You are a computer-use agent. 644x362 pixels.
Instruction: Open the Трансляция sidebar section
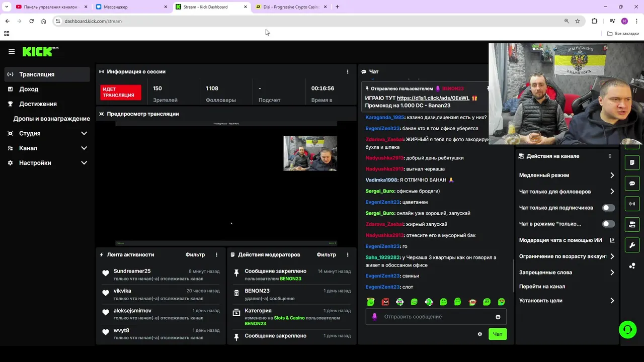tap(47, 74)
